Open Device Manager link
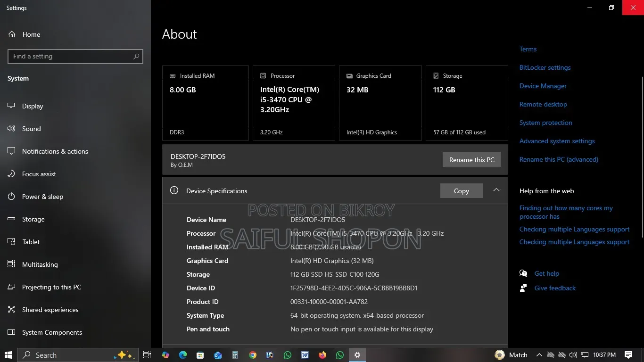Viewport: 644px width, 362px height. point(543,86)
